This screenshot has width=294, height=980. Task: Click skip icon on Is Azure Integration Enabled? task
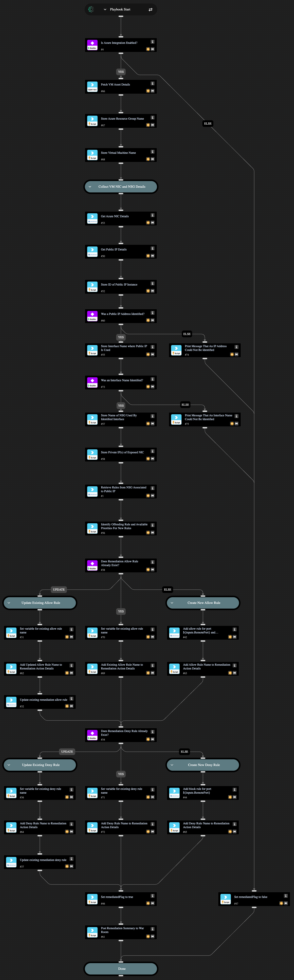152,49
